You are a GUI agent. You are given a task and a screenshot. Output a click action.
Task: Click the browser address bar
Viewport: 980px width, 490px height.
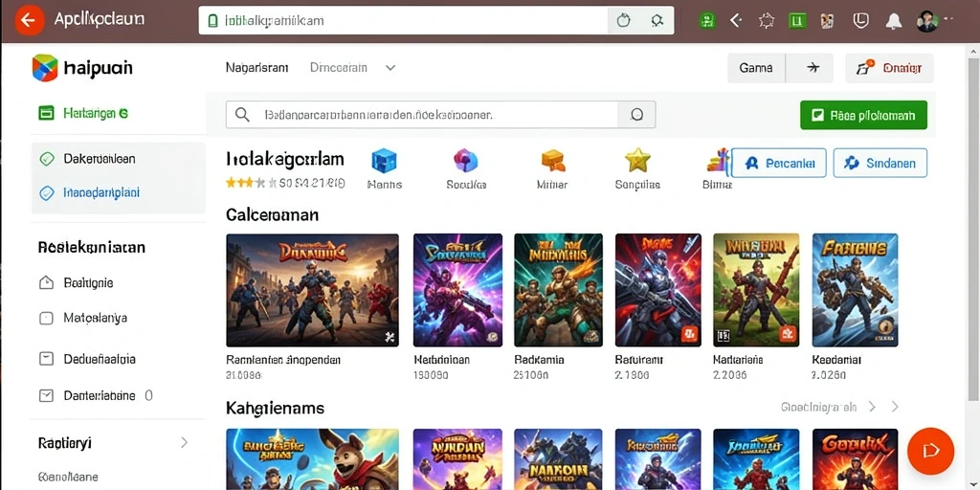click(x=403, y=21)
